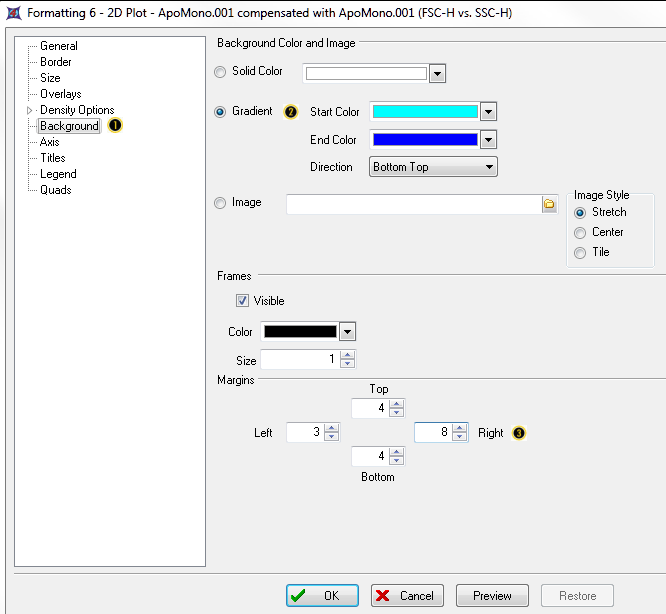Viewport: 666px width, 614px height.
Task: Increase Right margin with up arrow
Action: pos(459,428)
